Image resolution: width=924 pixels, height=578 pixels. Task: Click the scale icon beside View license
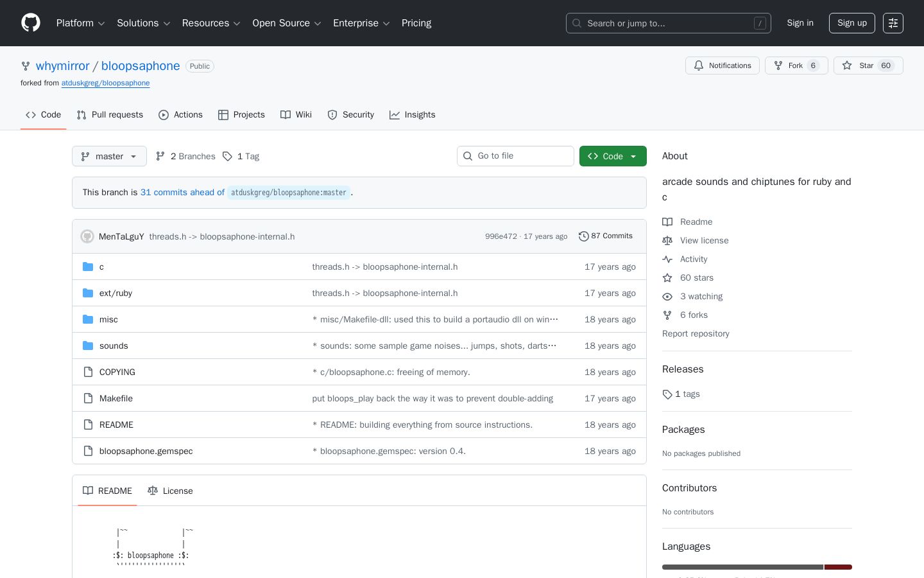click(x=667, y=240)
